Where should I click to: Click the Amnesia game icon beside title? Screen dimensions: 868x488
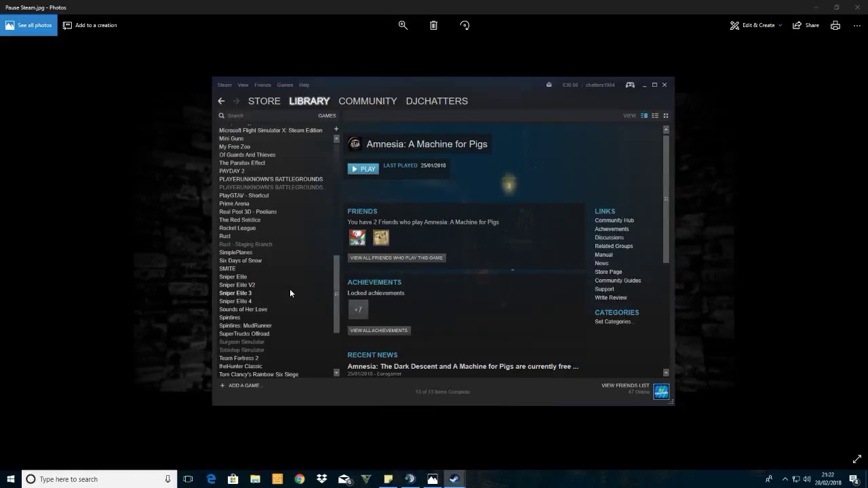click(355, 144)
